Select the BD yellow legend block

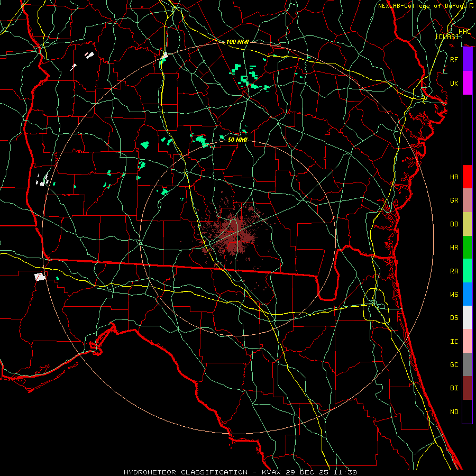tap(467, 224)
